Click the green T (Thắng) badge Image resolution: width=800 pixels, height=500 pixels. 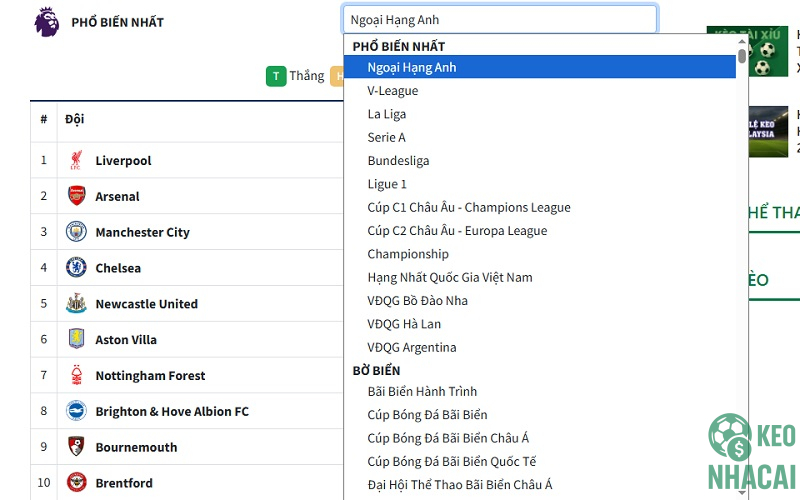[276, 76]
